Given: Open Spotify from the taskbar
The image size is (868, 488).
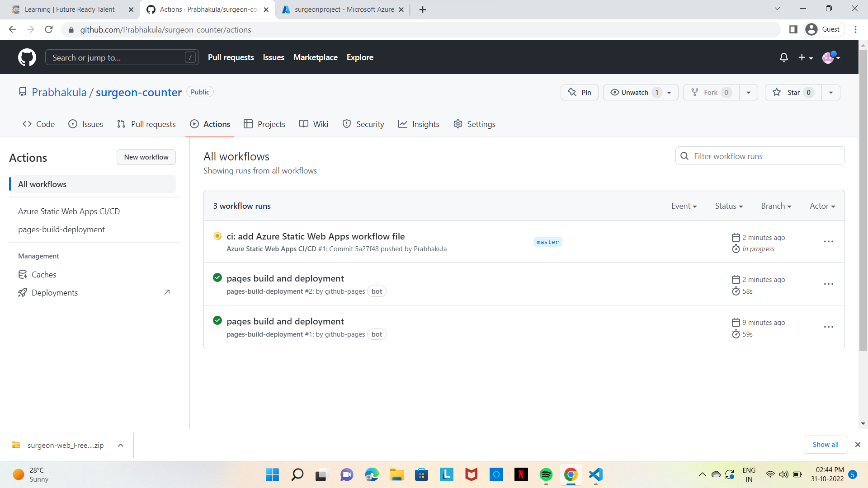Looking at the screenshot, I should [546, 474].
